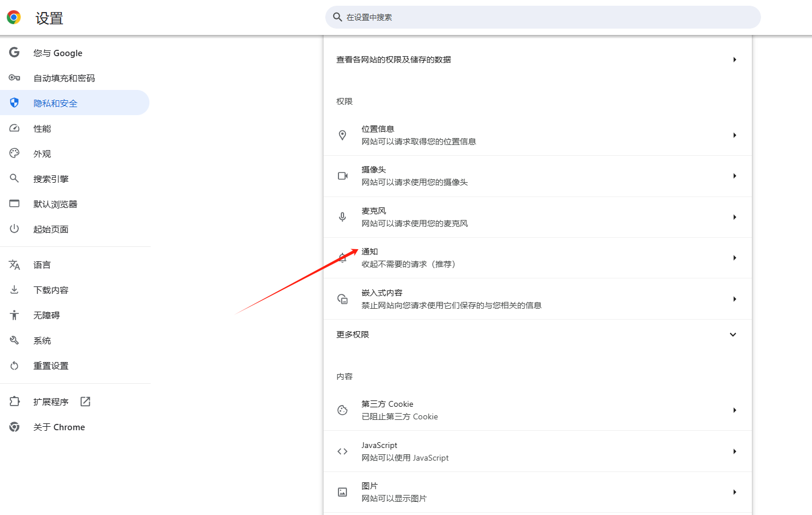Click the Google G icon in sidebar
812x515 pixels.
click(x=14, y=53)
